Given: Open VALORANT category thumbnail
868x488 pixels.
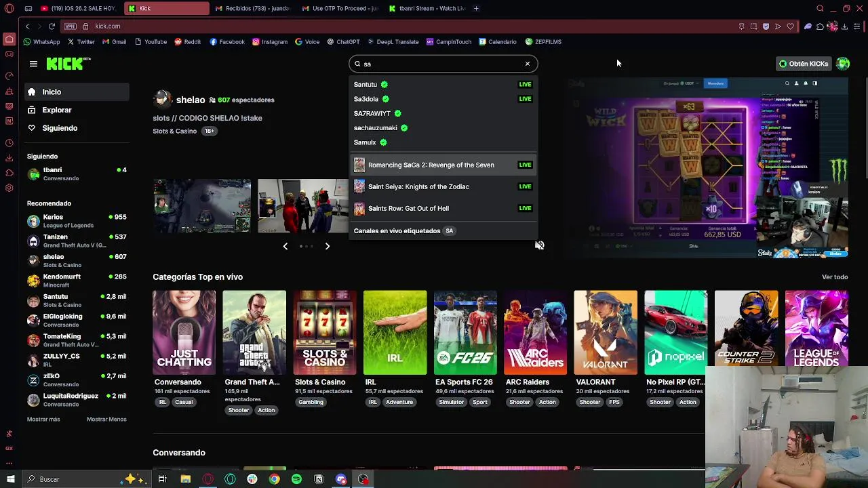Looking at the screenshot, I should [606, 333].
